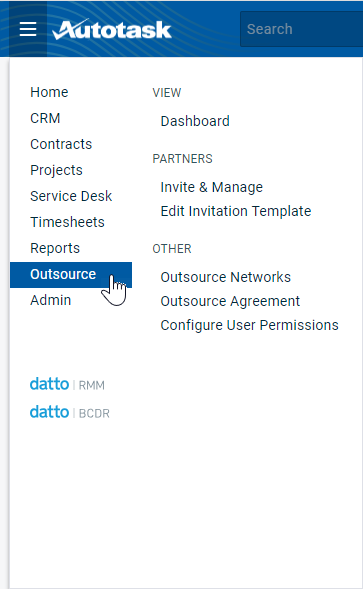Launch the datto BCDR link
Screen dimensions: 363x589
pyautogui.click(x=70, y=412)
